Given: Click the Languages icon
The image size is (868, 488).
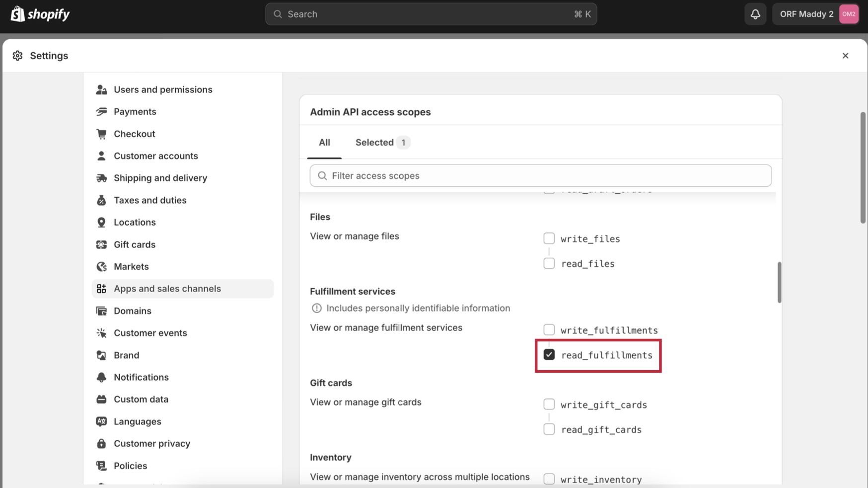Looking at the screenshot, I should (101, 421).
